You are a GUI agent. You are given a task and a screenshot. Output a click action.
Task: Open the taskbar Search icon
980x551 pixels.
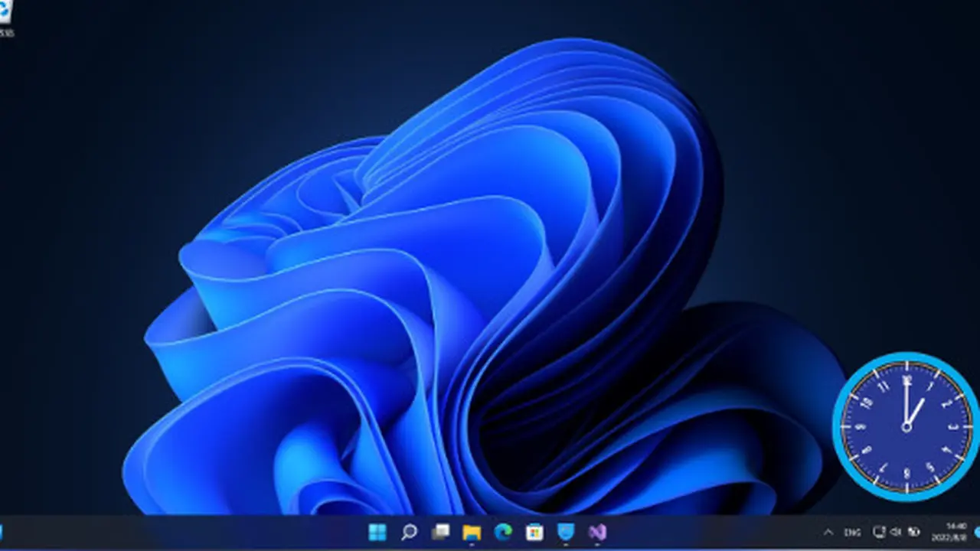coord(409,532)
